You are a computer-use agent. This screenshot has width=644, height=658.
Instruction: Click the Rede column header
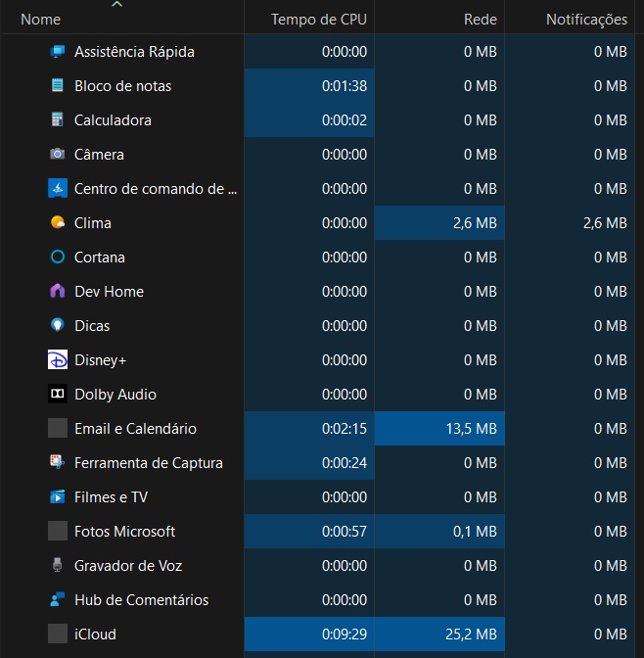[x=480, y=20]
